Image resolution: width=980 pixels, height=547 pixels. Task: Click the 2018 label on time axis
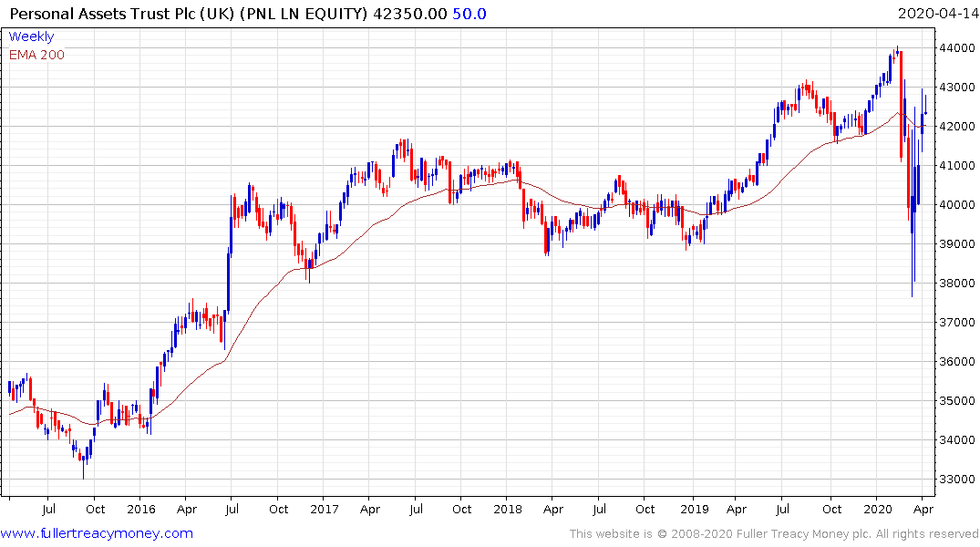click(508, 509)
